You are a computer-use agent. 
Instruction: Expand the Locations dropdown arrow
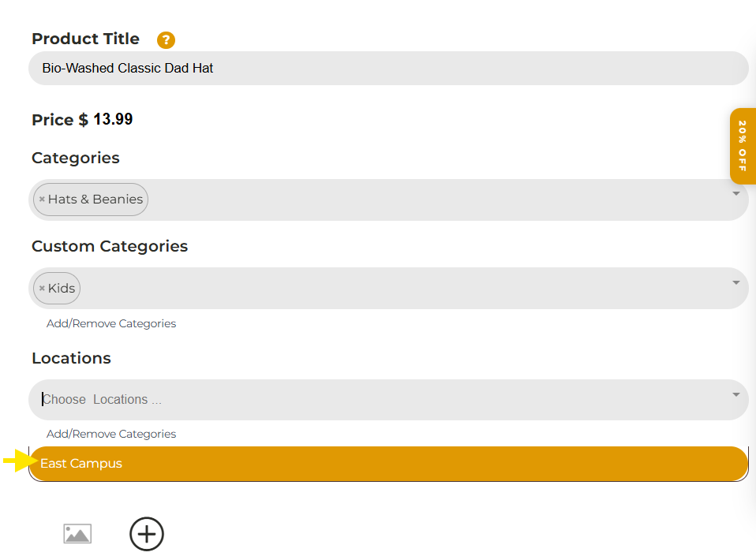click(x=735, y=394)
